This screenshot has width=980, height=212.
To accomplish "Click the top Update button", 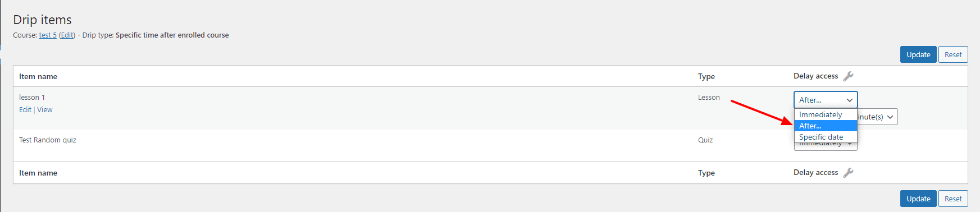I will (918, 54).
